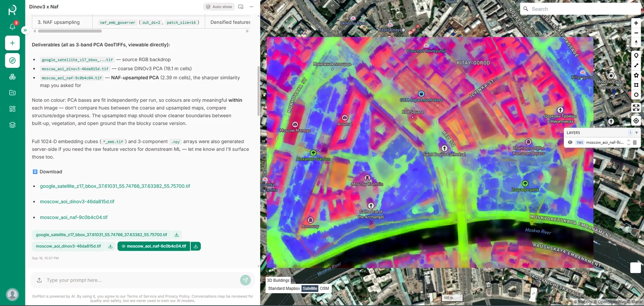Open moscow_aoi_naf-9c0b4c04.tif download link
644x306 pixels.
(x=74, y=217)
